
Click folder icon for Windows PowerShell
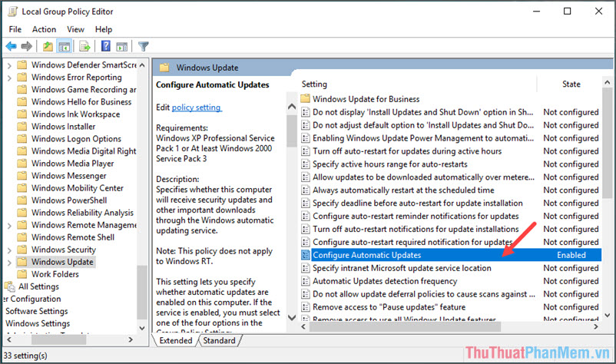click(22, 200)
